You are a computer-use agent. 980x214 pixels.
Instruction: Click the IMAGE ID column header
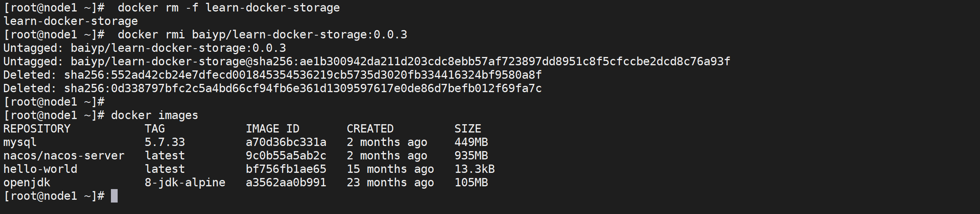(272, 129)
